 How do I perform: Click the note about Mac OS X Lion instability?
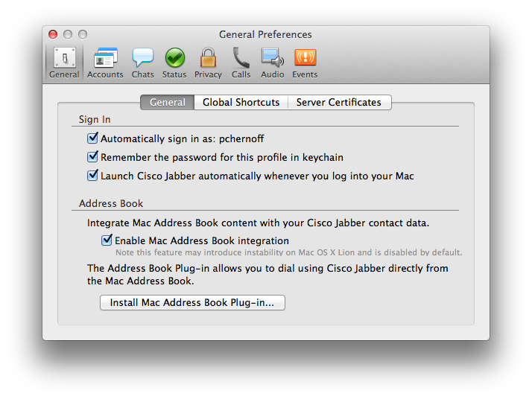coord(289,252)
